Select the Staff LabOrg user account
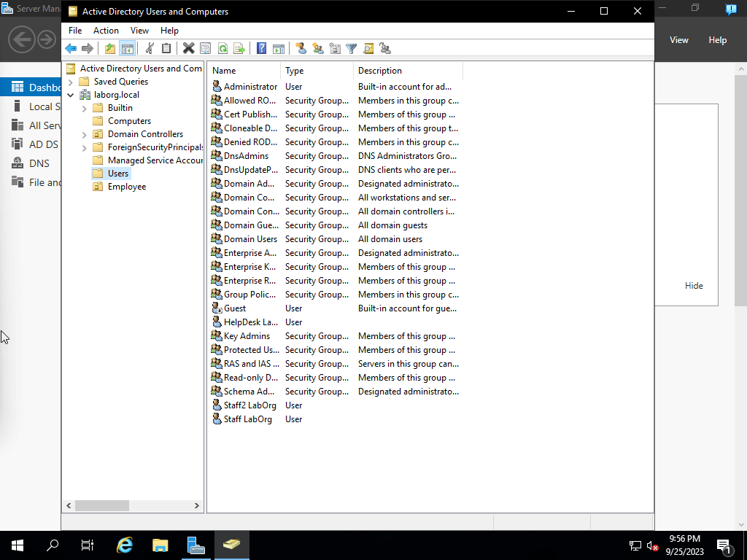The height and width of the screenshot is (560, 747). [x=247, y=419]
